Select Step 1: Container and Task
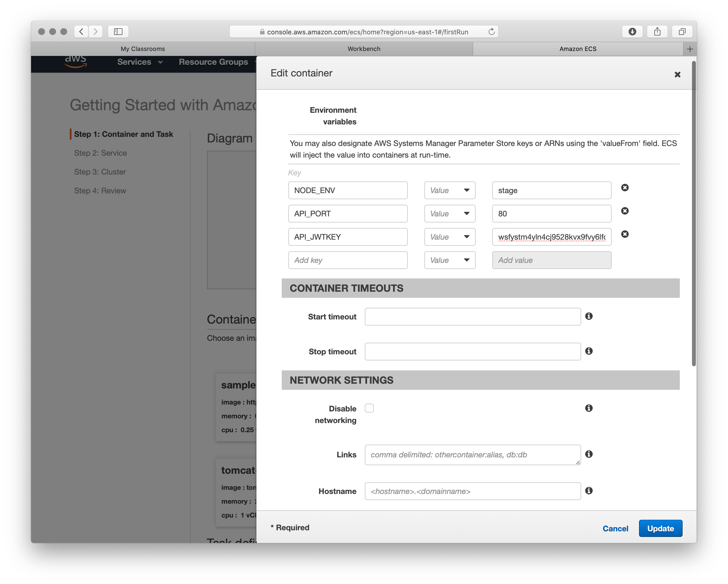The height and width of the screenshot is (584, 728). click(x=123, y=134)
